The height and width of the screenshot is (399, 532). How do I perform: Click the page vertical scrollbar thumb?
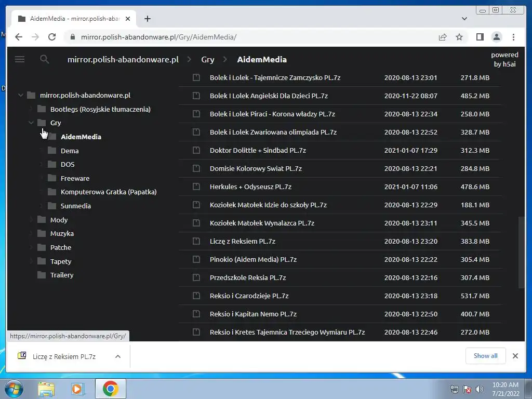(x=522, y=252)
